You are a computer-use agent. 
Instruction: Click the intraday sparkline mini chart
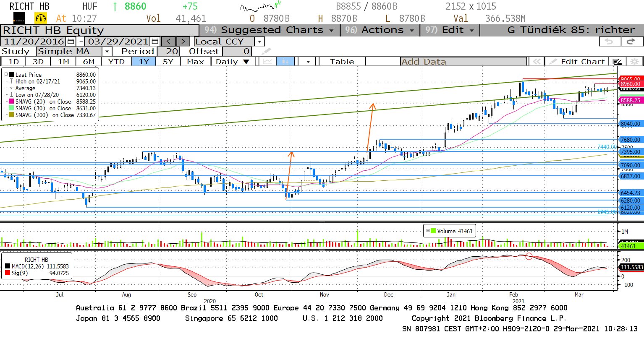[x=260, y=7]
